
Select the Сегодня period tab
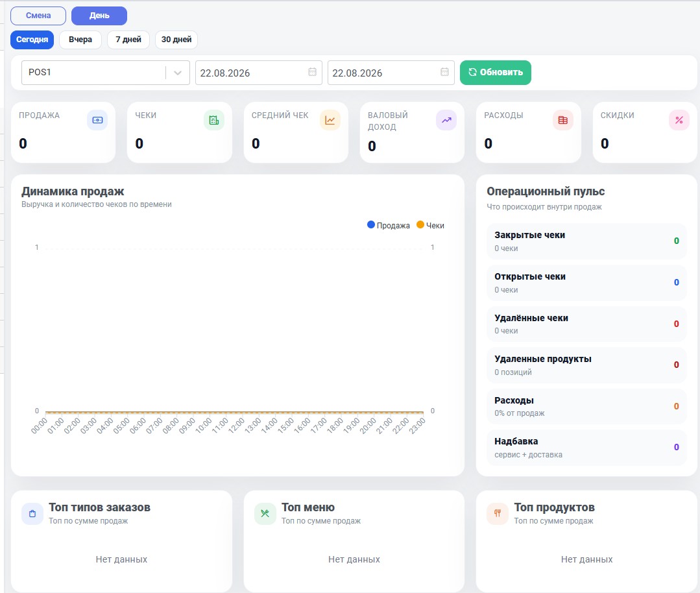point(32,40)
